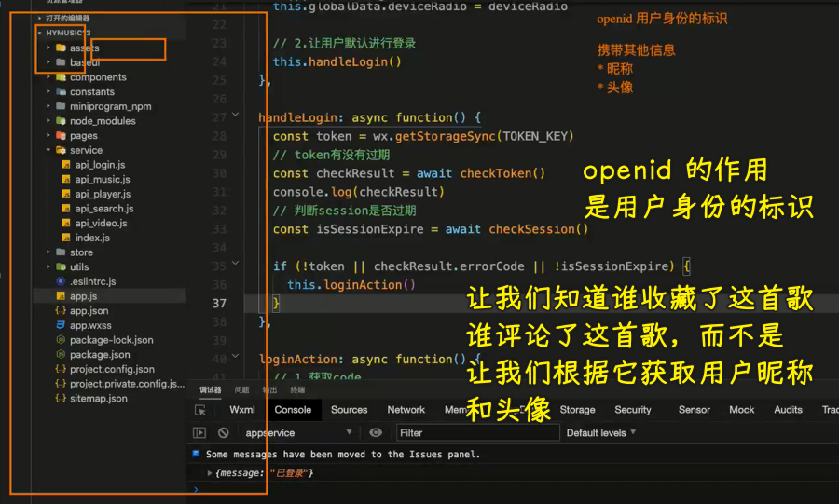
Task: Switch to the Storage tab
Action: coord(577,410)
